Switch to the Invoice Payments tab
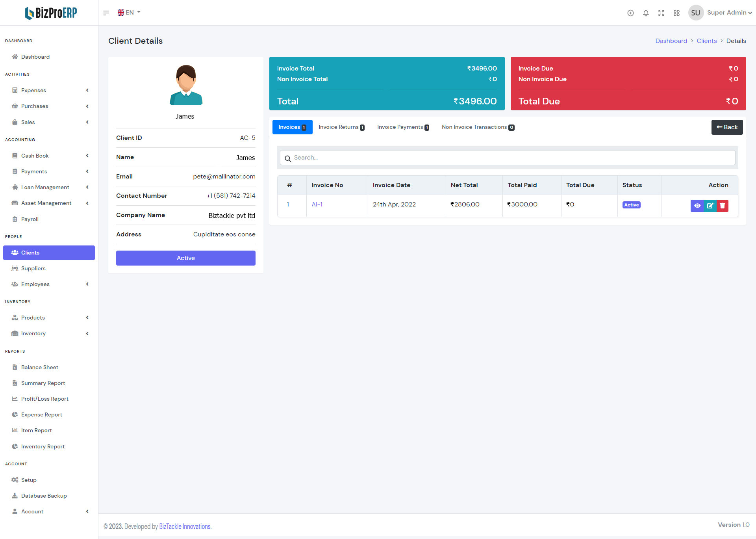 click(403, 127)
